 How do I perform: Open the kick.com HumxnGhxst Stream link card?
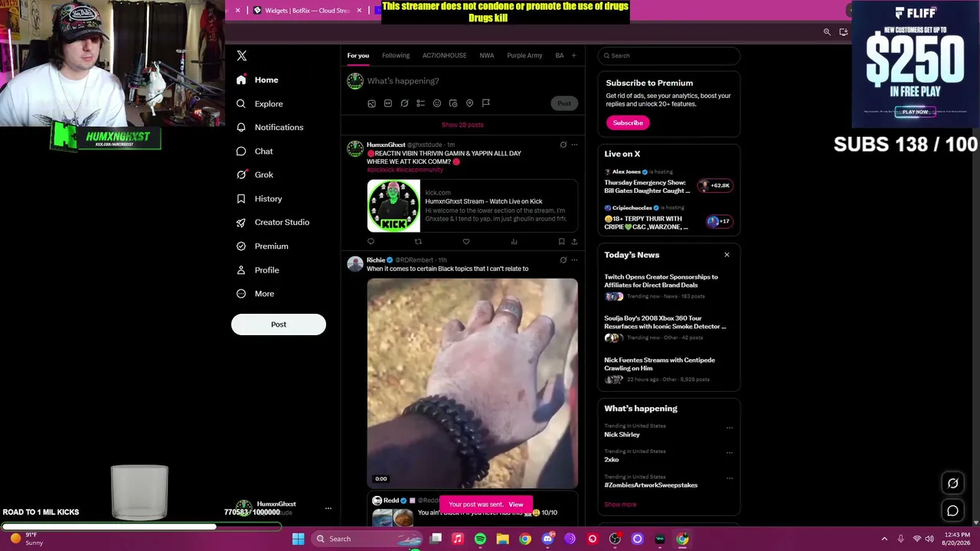[x=472, y=206]
